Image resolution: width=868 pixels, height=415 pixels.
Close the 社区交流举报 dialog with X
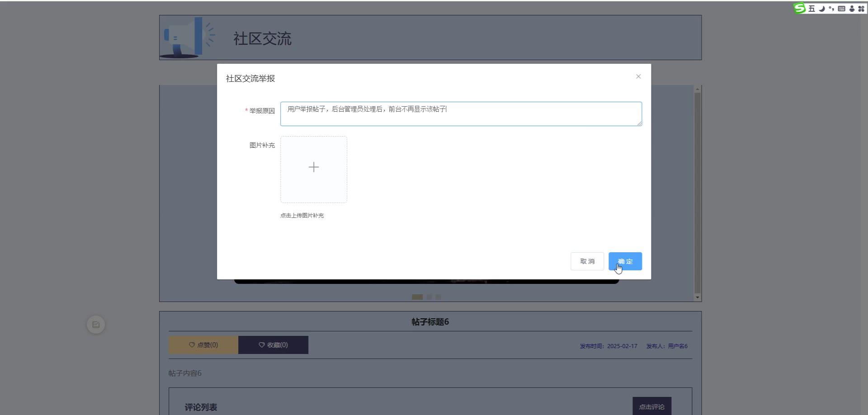(x=638, y=76)
